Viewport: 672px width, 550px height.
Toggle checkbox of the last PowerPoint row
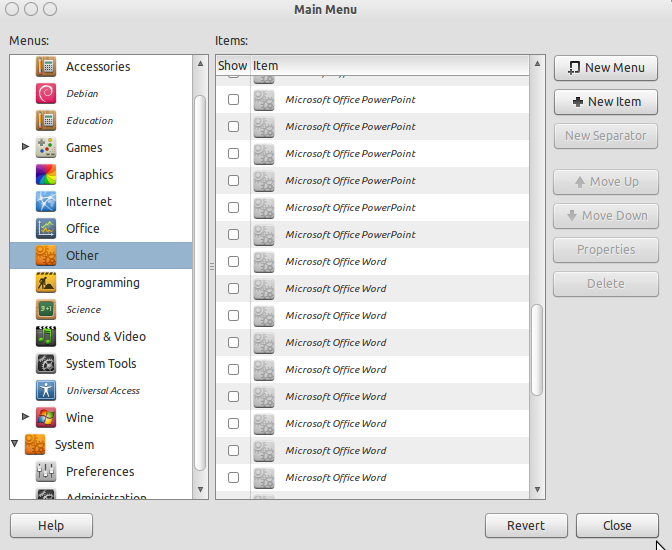pyautogui.click(x=234, y=234)
